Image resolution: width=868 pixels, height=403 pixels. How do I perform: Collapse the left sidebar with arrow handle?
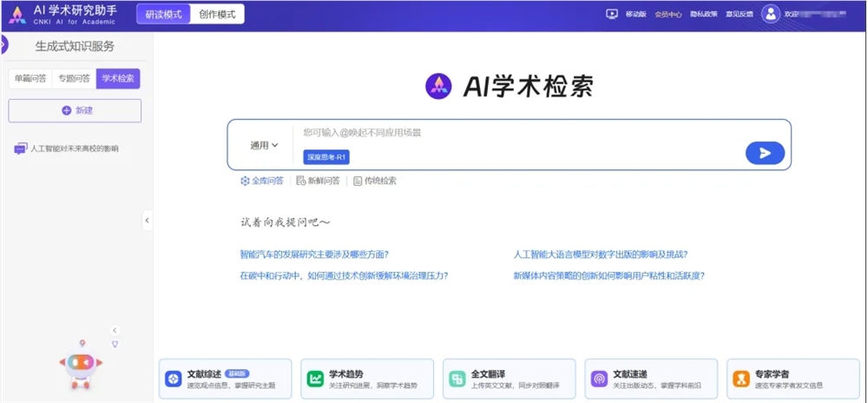147,221
